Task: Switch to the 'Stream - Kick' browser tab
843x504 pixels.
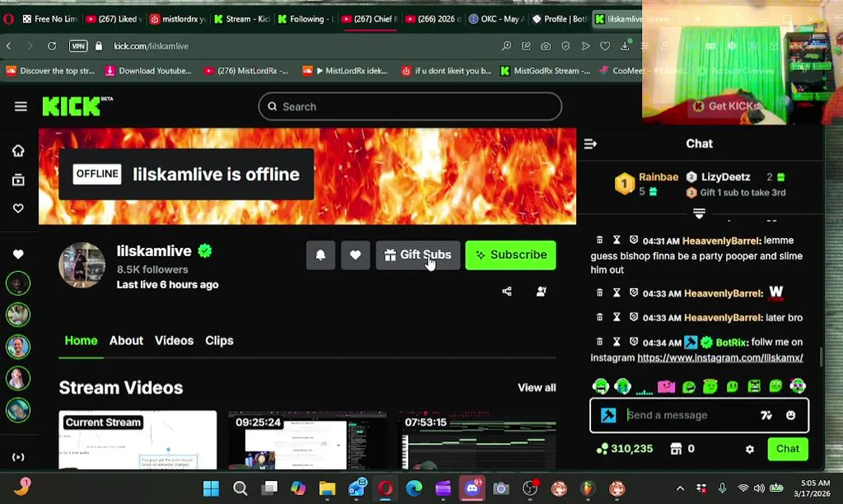Action: pos(242,19)
